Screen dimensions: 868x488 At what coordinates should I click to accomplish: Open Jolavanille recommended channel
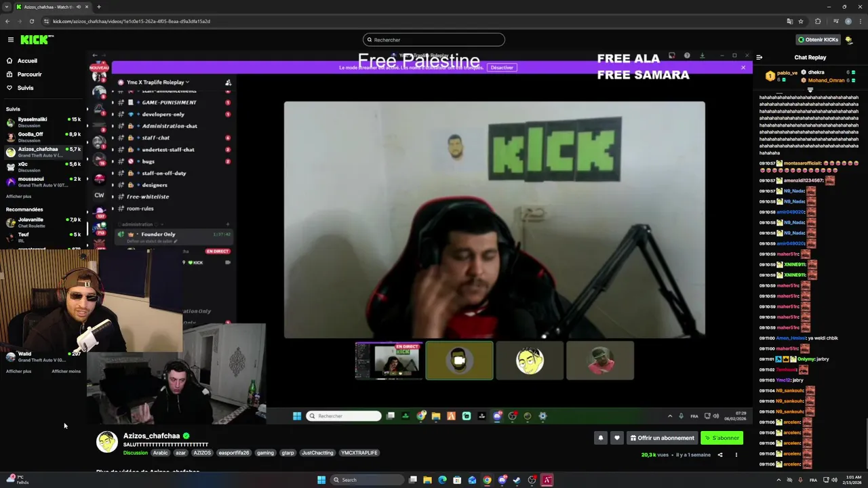click(x=42, y=222)
